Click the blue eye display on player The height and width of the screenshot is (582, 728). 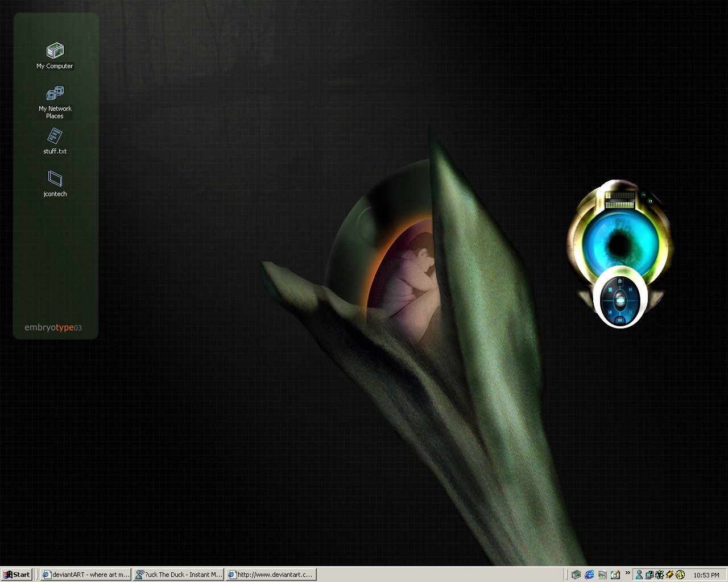[621, 243]
